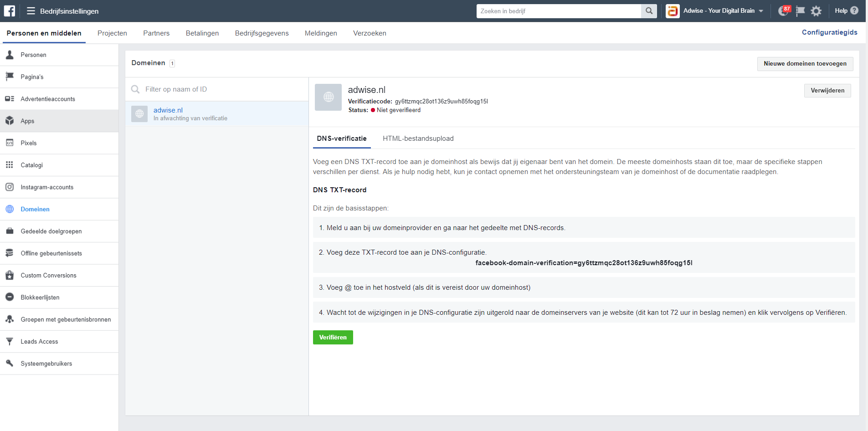Open the Leads Access filter icon

click(x=10, y=341)
